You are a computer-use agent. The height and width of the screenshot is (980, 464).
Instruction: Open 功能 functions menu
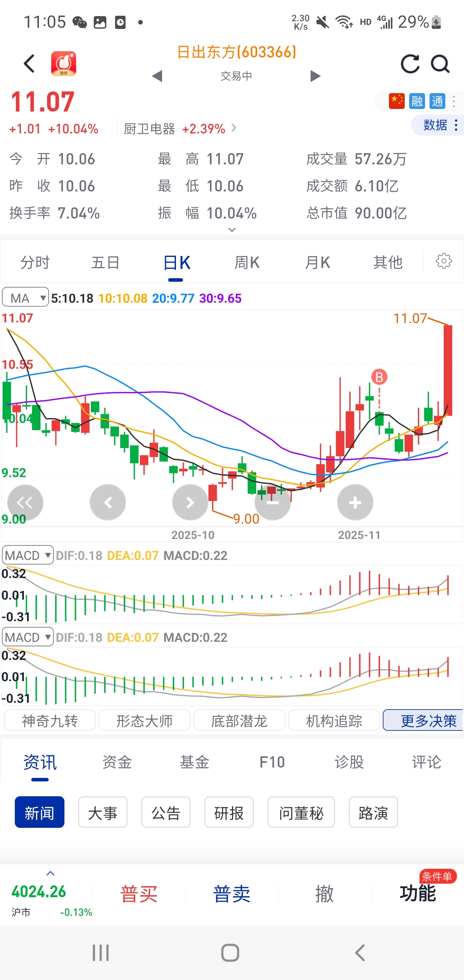pos(418,894)
